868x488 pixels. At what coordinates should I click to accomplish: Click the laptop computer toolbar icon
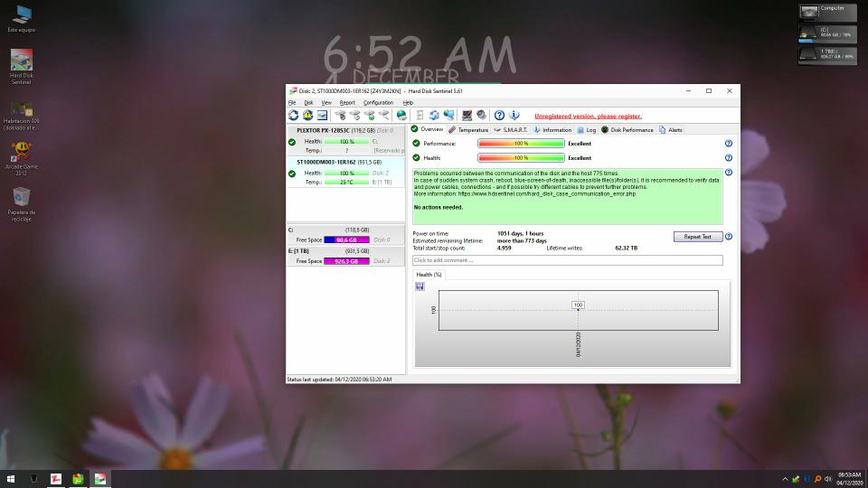tap(467, 115)
